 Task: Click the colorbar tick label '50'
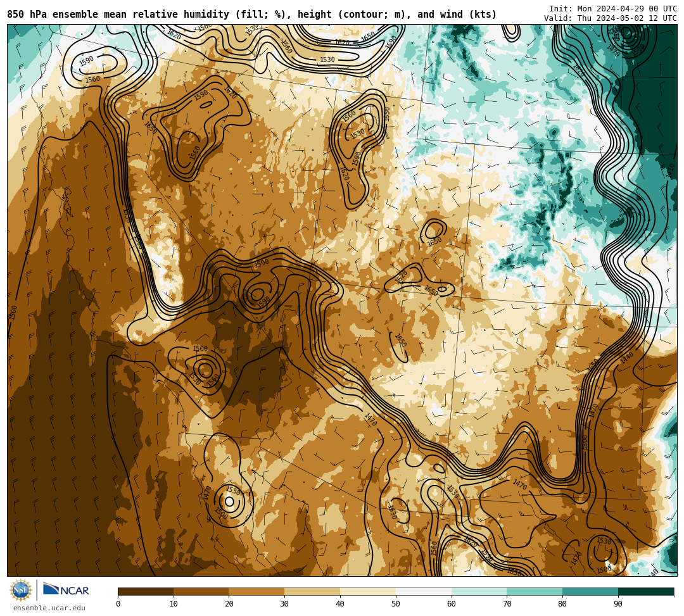(396, 604)
